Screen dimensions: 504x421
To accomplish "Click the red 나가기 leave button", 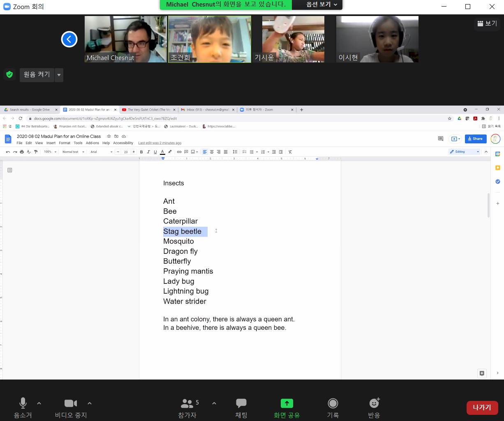I will pyautogui.click(x=482, y=407).
